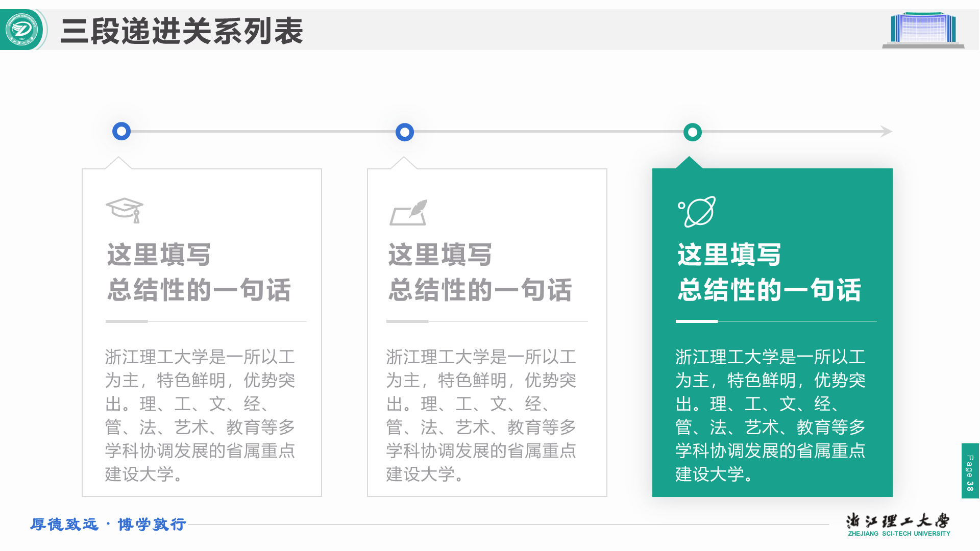Screen dimensions: 980x551
Task: Click the round university emblem logo
Action: pyautogui.click(x=22, y=30)
